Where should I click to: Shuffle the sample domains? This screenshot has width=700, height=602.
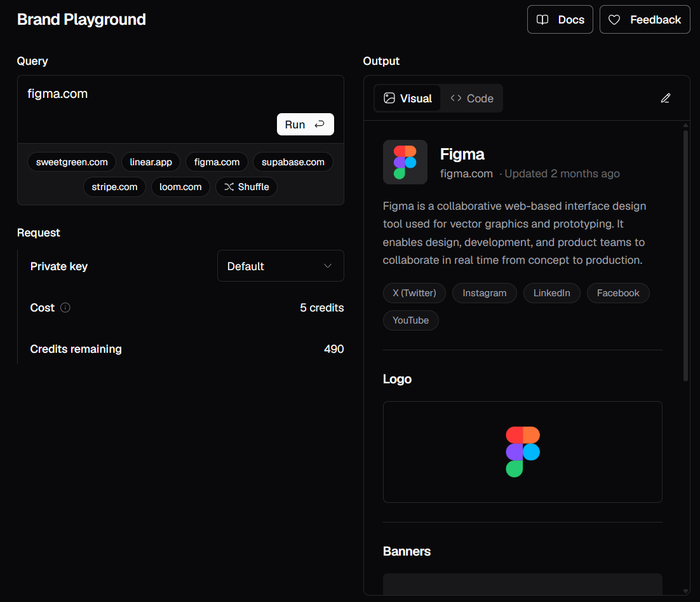tap(246, 187)
